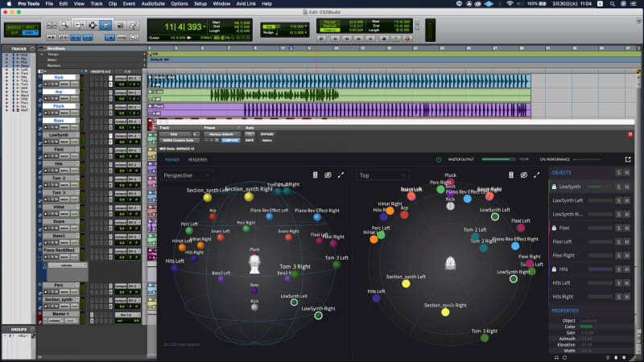Enable Shuffle edit mode
644x362 pixels.
point(14,27)
